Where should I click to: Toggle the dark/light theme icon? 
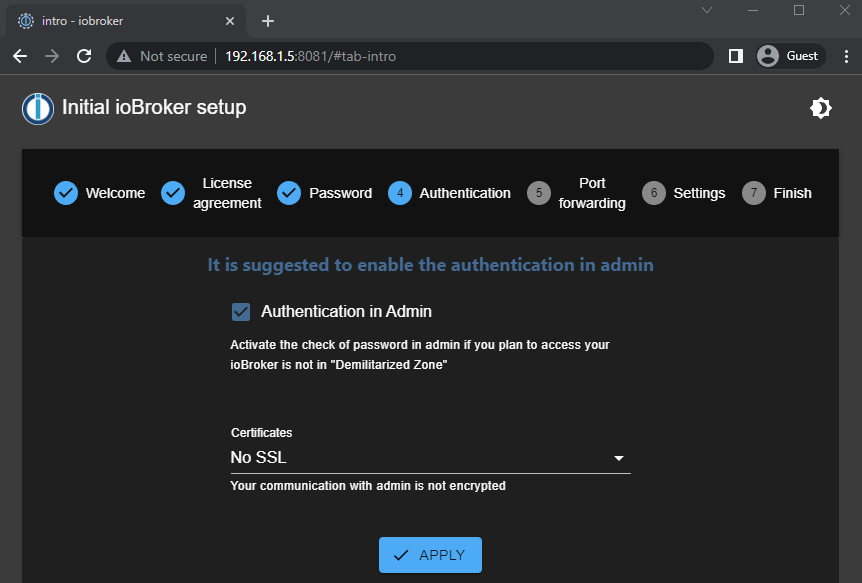coord(821,108)
